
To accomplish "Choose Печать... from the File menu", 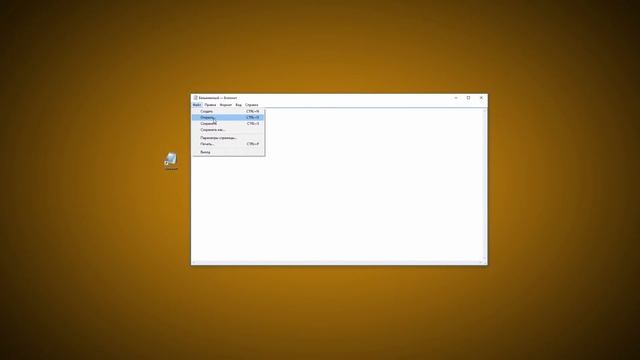I will pyautogui.click(x=228, y=144).
